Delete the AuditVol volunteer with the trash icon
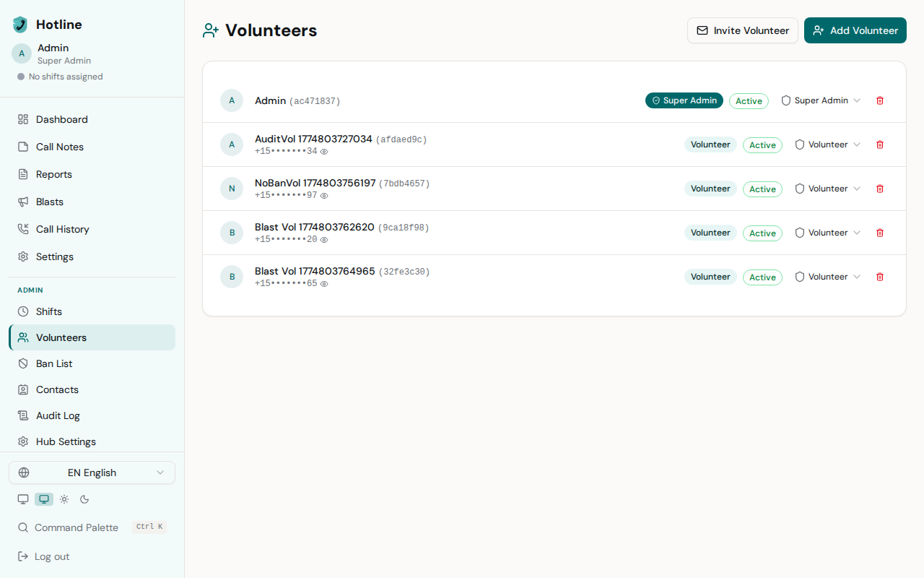The height and width of the screenshot is (578, 924). point(880,144)
